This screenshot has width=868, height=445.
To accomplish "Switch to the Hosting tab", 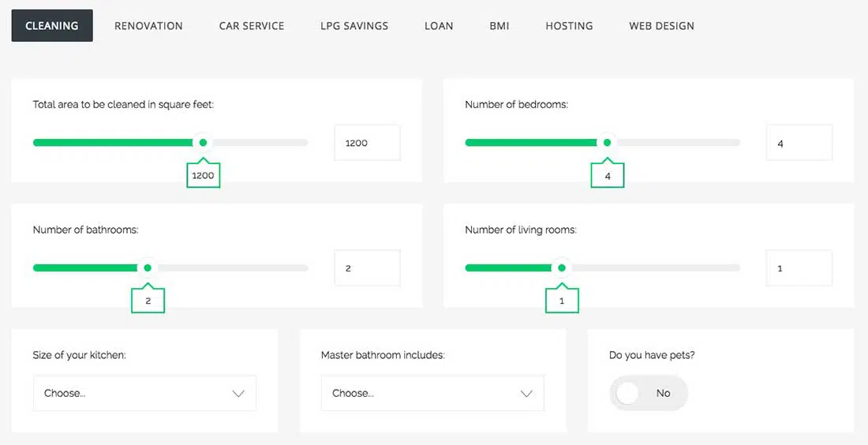I will [569, 25].
